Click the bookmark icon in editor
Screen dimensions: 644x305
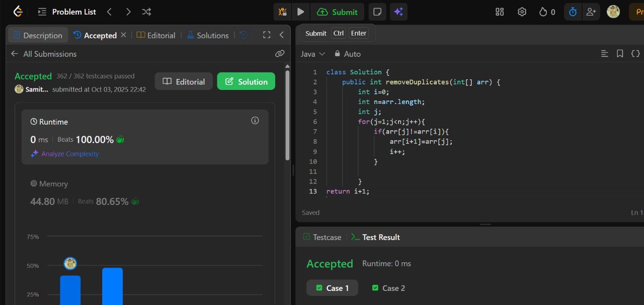tap(620, 54)
